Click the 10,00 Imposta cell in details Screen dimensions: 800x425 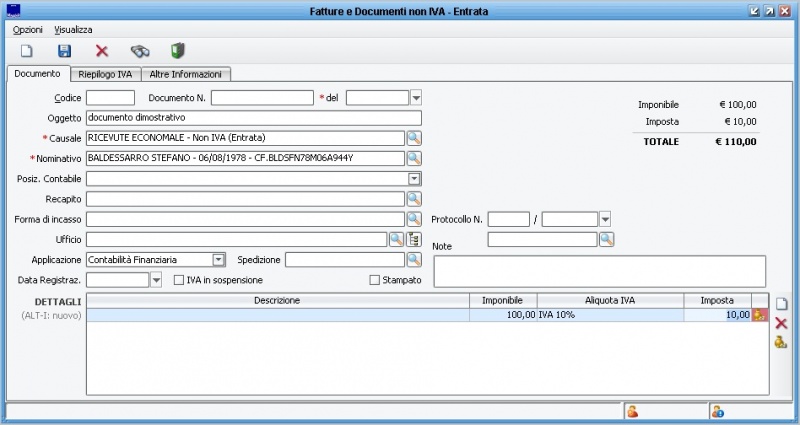(x=717, y=315)
